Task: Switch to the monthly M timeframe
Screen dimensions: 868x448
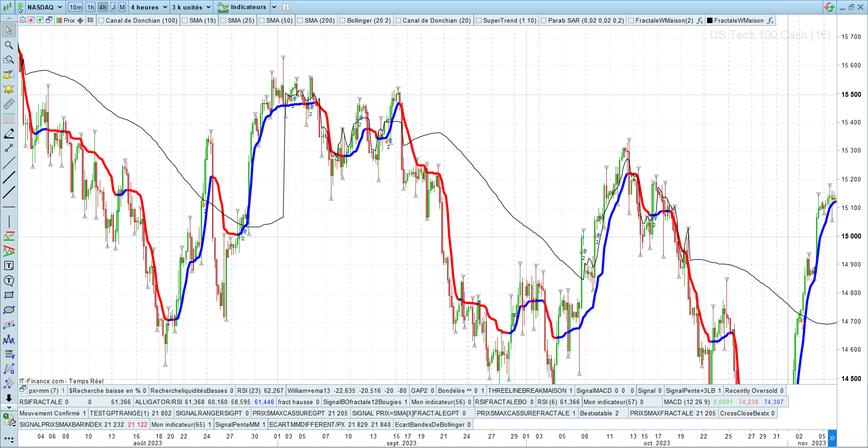Action: coord(122,7)
